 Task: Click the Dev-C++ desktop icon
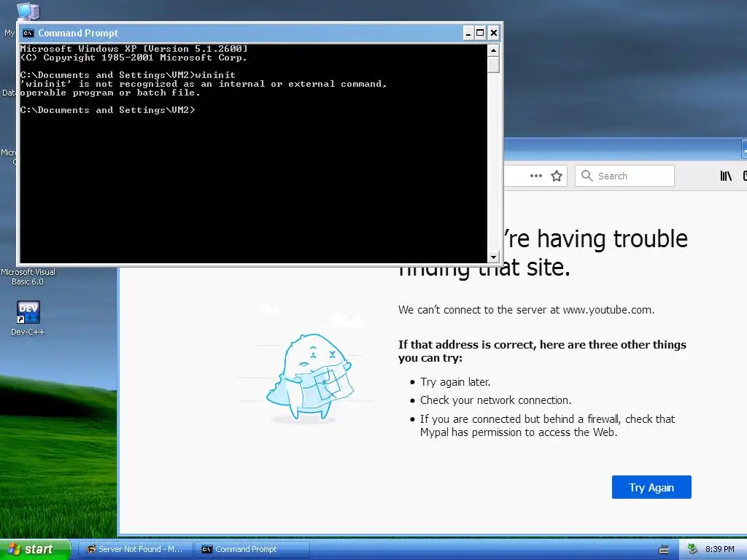(28, 312)
